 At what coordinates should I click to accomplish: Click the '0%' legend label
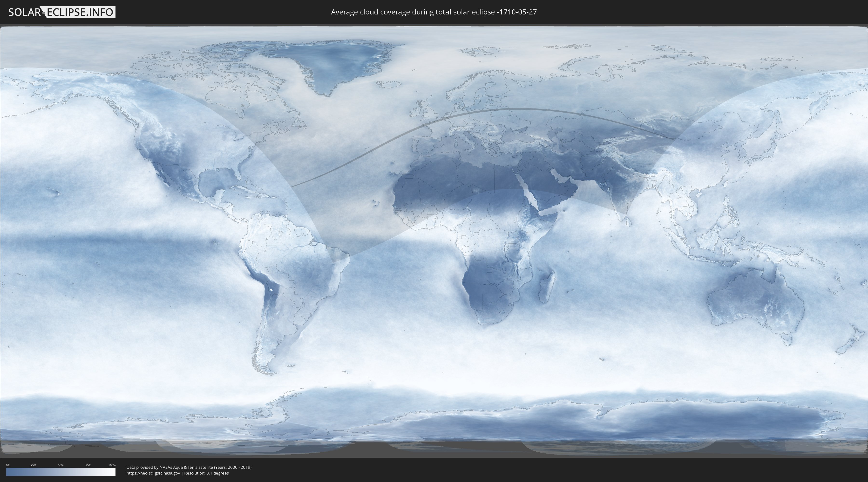click(x=8, y=465)
